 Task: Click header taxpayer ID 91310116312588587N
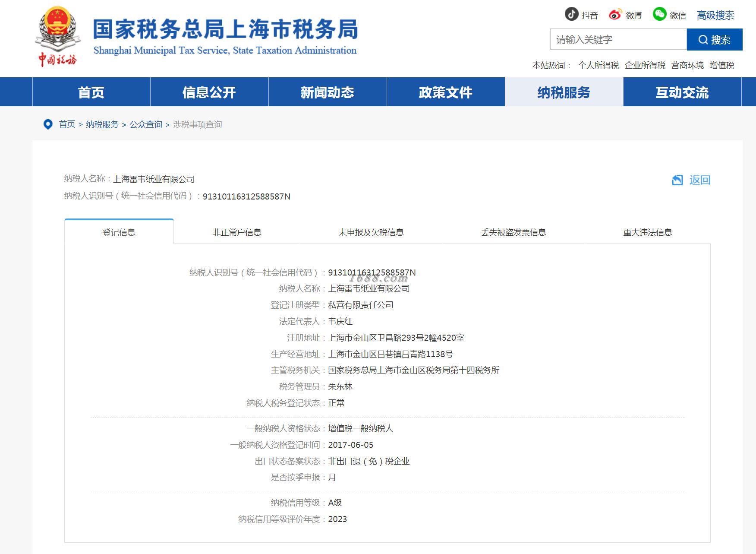(x=246, y=196)
